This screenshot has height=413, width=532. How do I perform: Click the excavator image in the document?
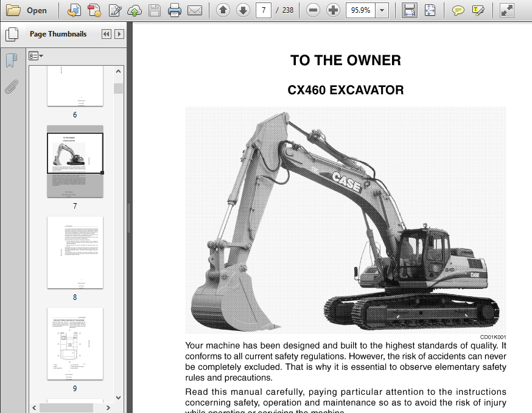(345, 220)
